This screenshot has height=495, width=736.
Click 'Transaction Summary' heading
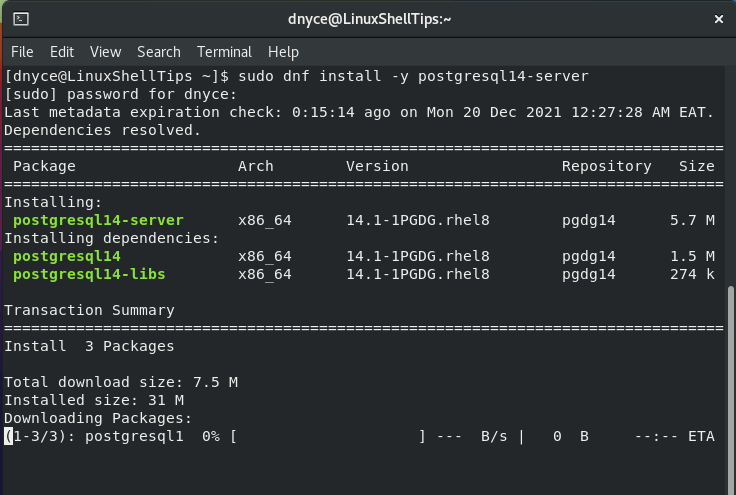(x=89, y=310)
